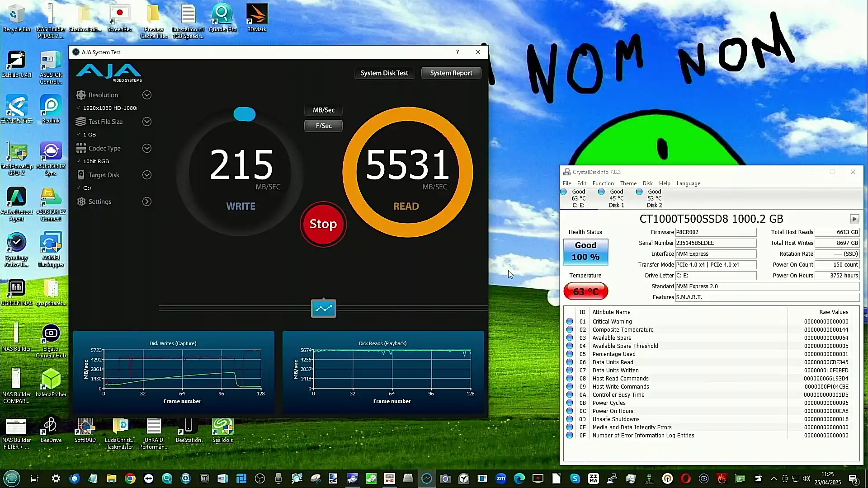
Task: Select the Unsafe Shutdowns attribute row
Action: point(708,419)
